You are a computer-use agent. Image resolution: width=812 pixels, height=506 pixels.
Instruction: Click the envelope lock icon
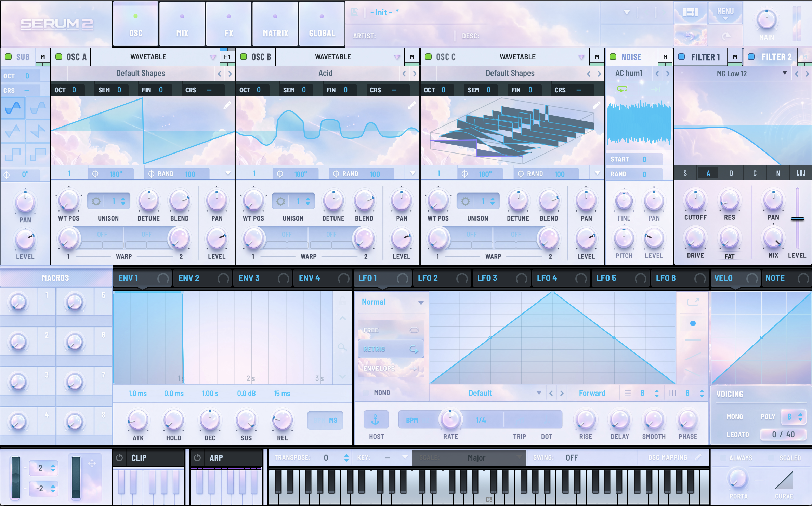coord(342,301)
